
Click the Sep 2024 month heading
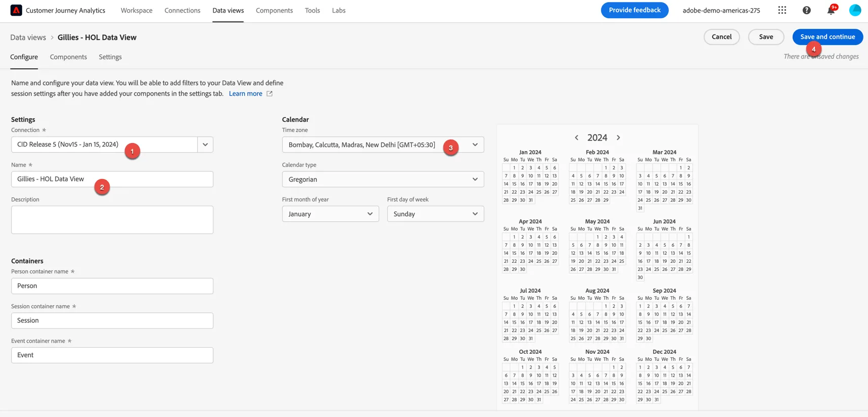pos(664,291)
